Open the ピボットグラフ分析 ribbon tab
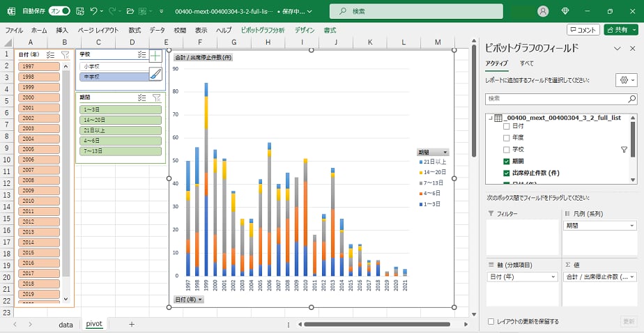The image size is (644, 333). pos(262,30)
